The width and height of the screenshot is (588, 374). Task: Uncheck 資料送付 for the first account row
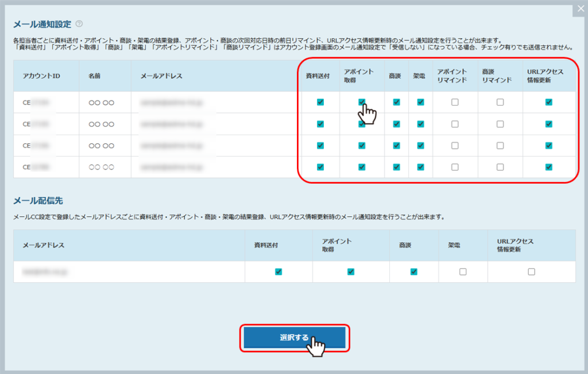[320, 102]
